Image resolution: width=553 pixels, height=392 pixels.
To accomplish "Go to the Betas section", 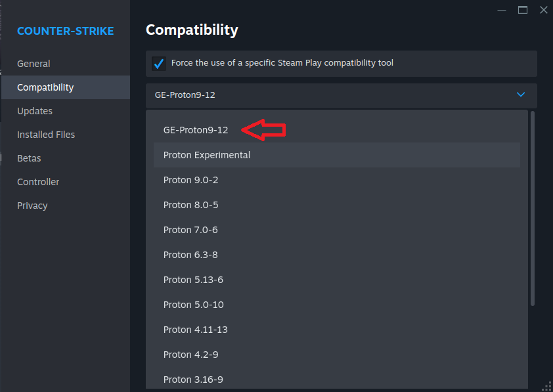I will tap(29, 158).
